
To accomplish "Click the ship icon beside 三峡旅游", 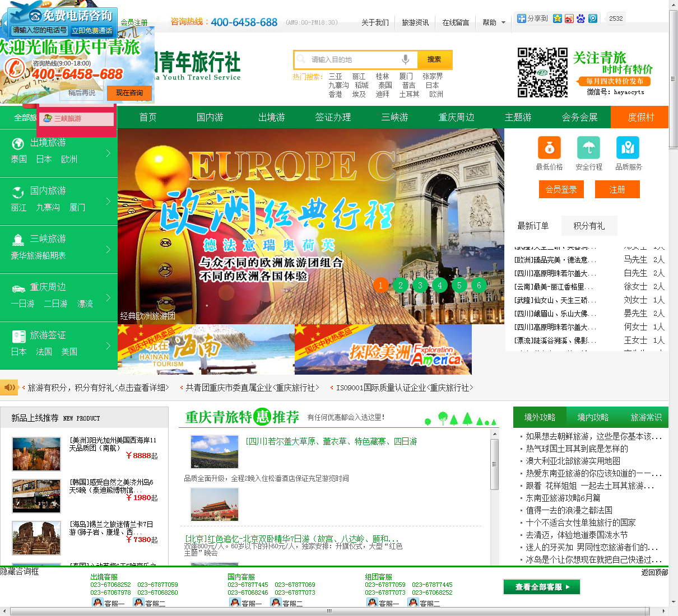I will (x=18, y=240).
